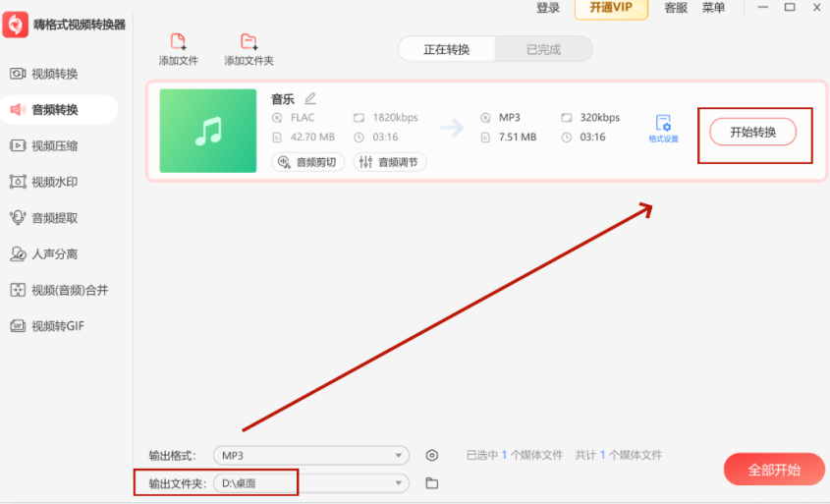
Task: Click target format MP3 text in file row
Action: tap(509, 118)
